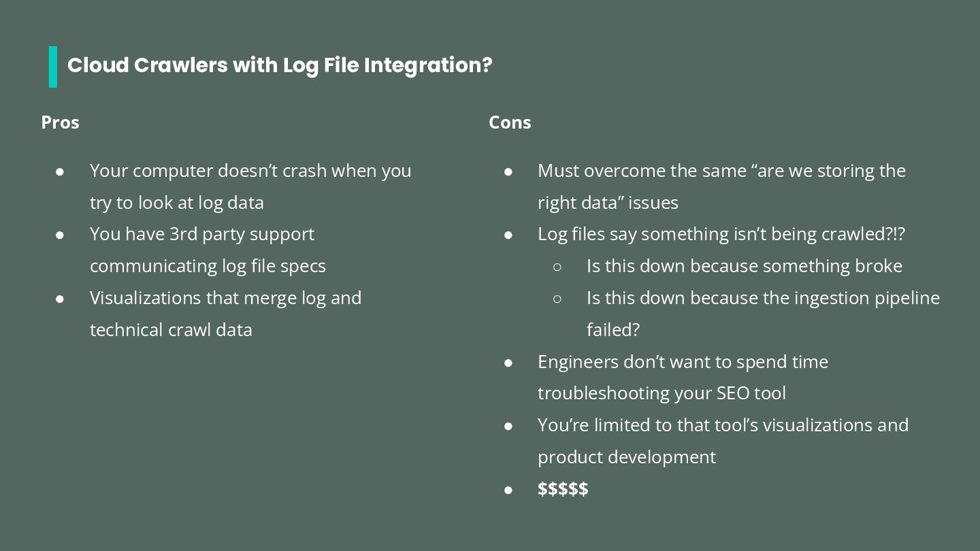Image resolution: width=980 pixels, height=551 pixels.
Task: Click sub-bullet mentioning 'the ingestion pipeline'
Action: coord(763,298)
